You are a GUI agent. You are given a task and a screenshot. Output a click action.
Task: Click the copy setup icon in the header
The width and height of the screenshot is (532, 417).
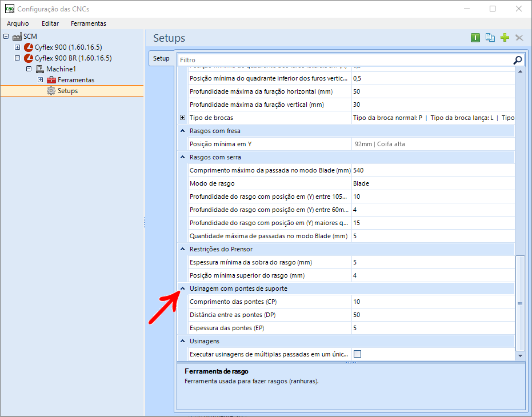click(490, 38)
